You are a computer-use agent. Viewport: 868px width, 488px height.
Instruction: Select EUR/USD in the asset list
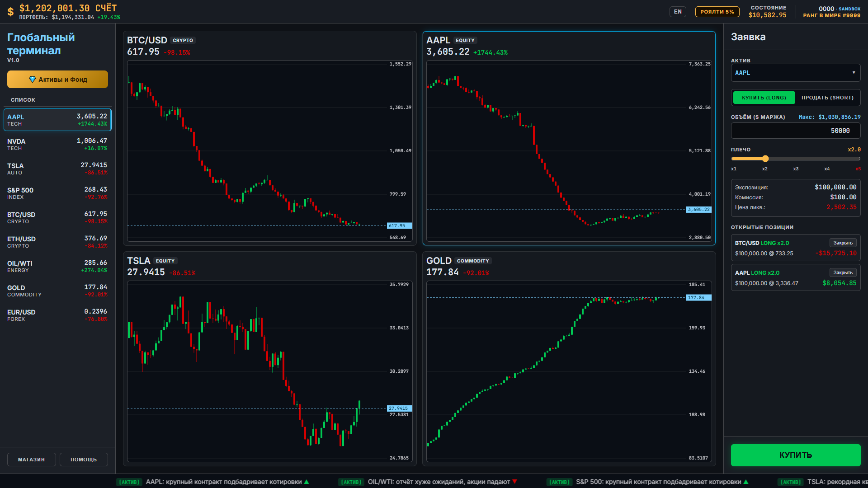(x=57, y=315)
